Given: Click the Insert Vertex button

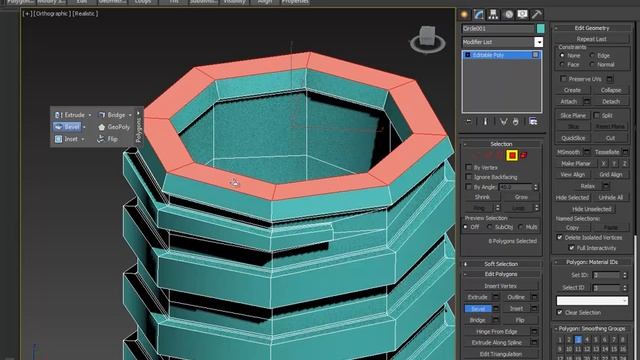Looking at the screenshot, I should 501,286.
